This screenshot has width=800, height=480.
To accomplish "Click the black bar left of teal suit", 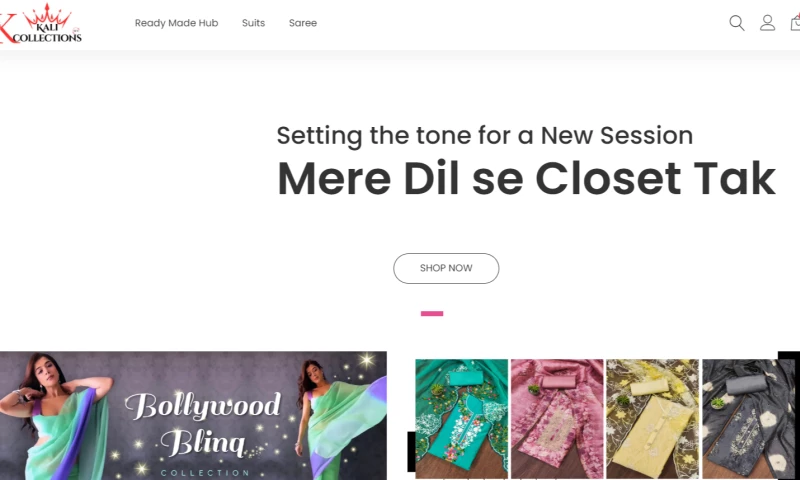I will pos(411,451).
